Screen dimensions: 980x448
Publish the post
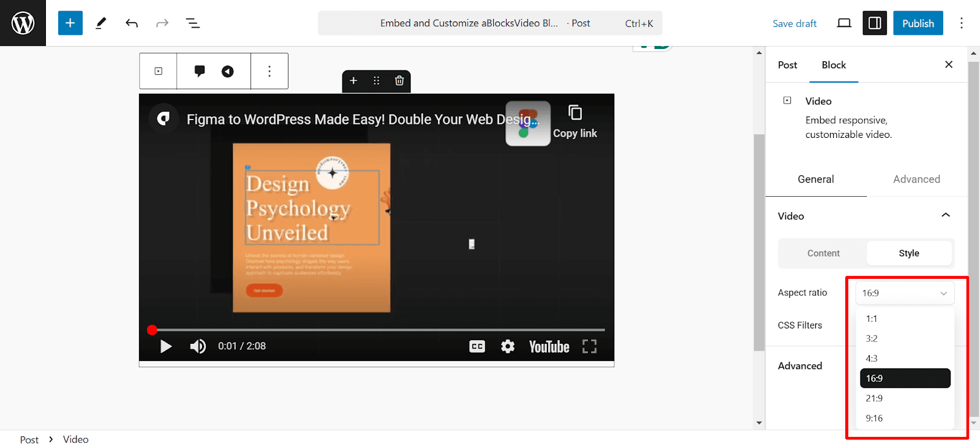(918, 23)
